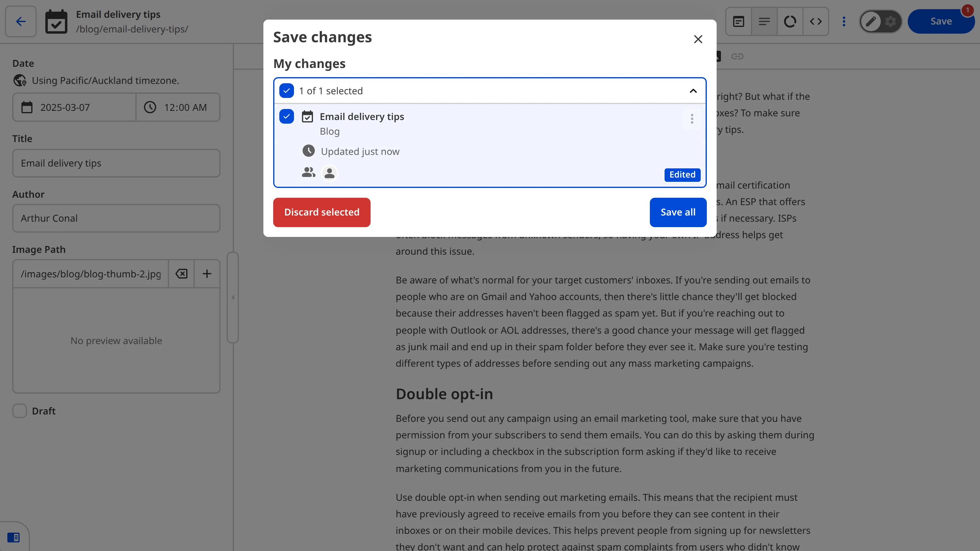
Task: Collapse the 1 of 1 selected list
Action: tap(693, 91)
